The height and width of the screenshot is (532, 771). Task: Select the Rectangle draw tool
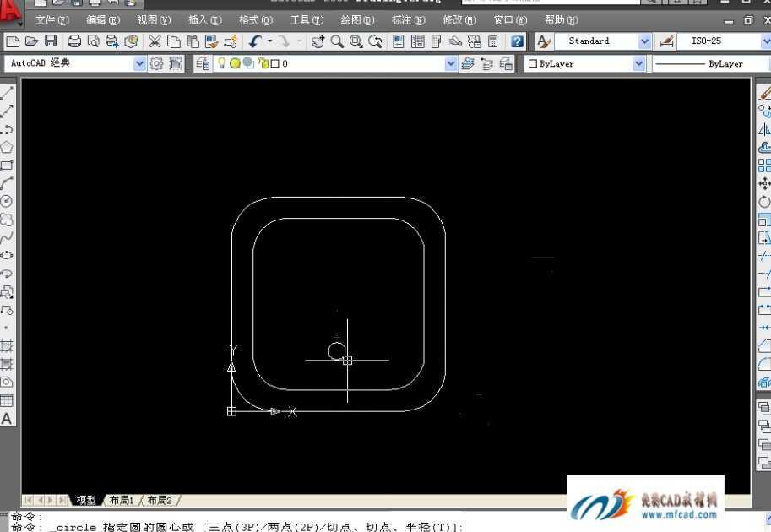coord(7,166)
